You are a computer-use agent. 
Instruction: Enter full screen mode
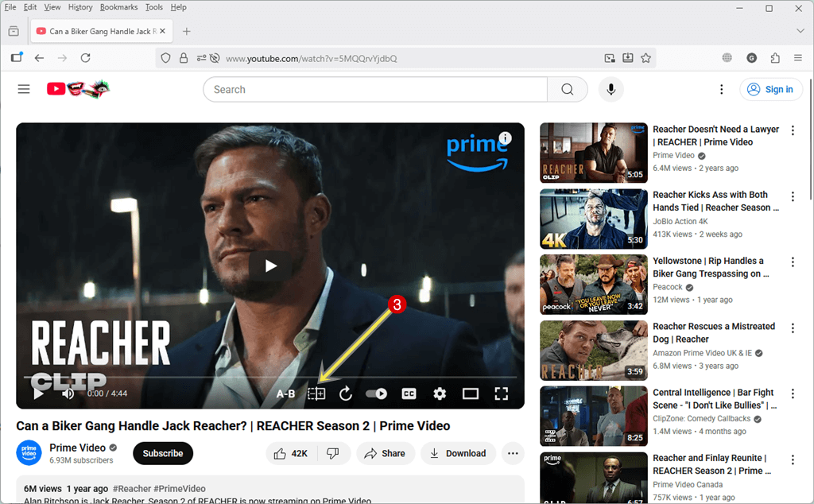[x=501, y=394]
